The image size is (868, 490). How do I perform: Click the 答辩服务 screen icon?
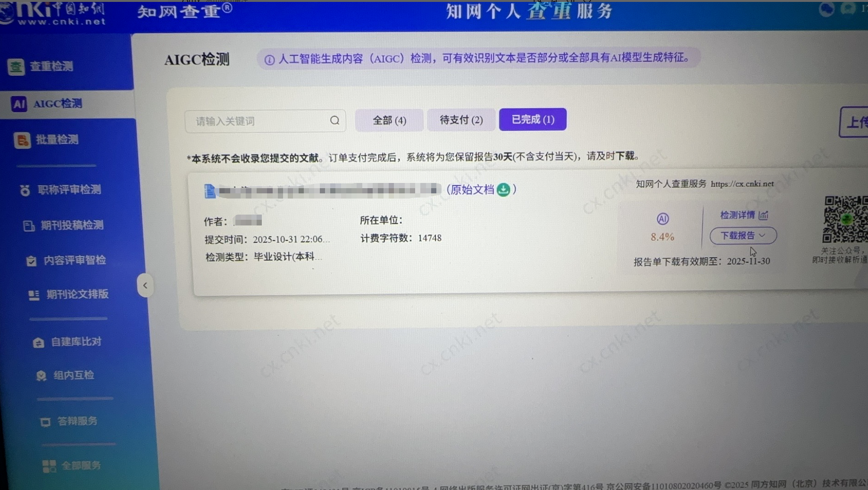coord(45,422)
